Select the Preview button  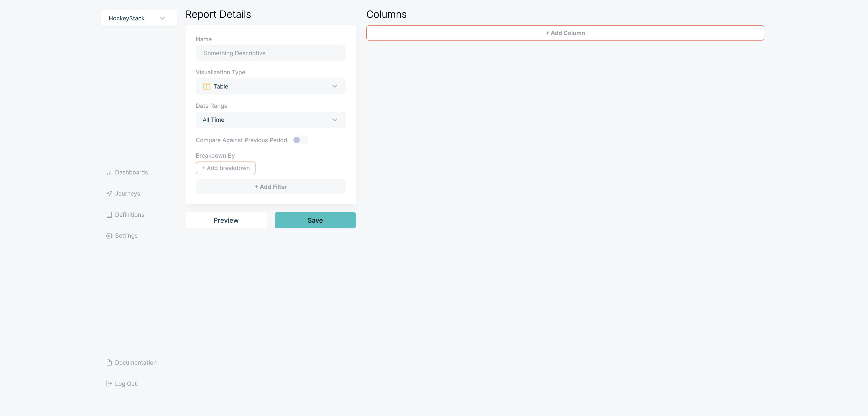[226, 220]
